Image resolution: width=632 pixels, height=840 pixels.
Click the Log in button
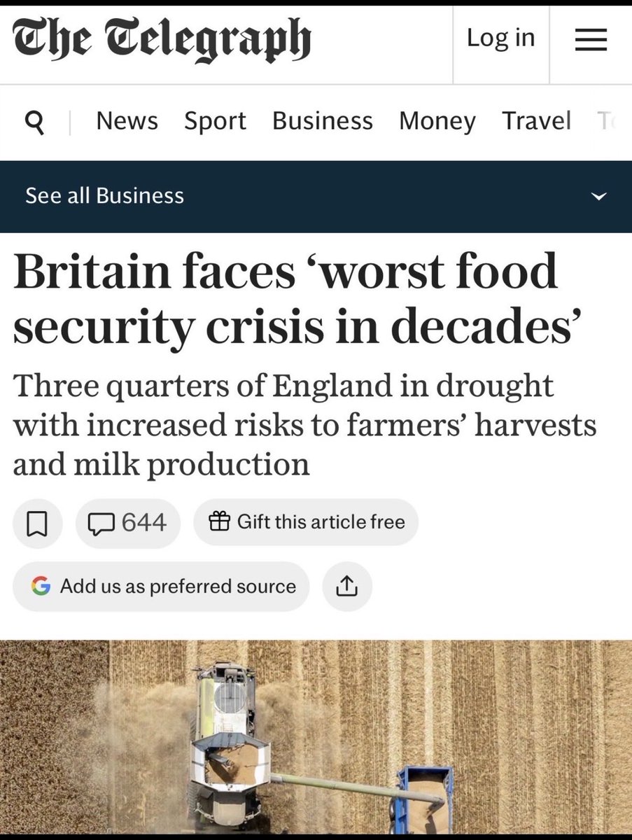click(501, 38)
